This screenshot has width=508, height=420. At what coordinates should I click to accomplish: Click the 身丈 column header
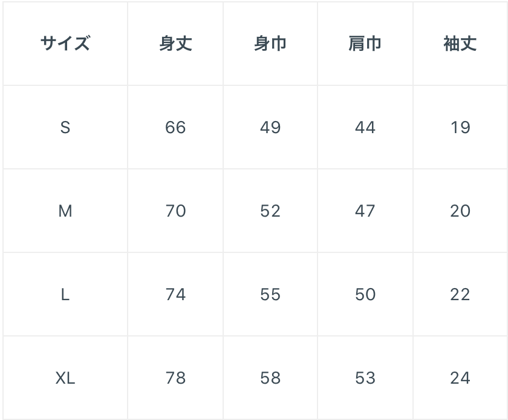175,44
